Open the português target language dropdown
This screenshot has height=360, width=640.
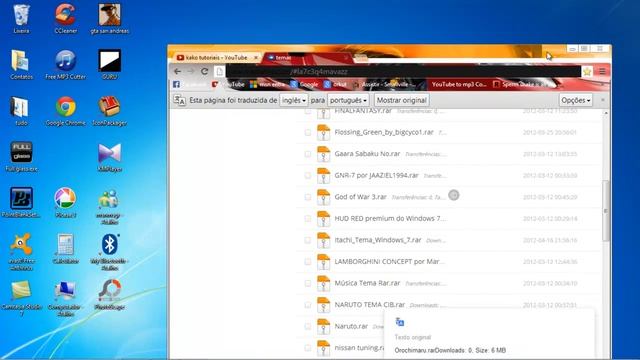pos(348,100)
